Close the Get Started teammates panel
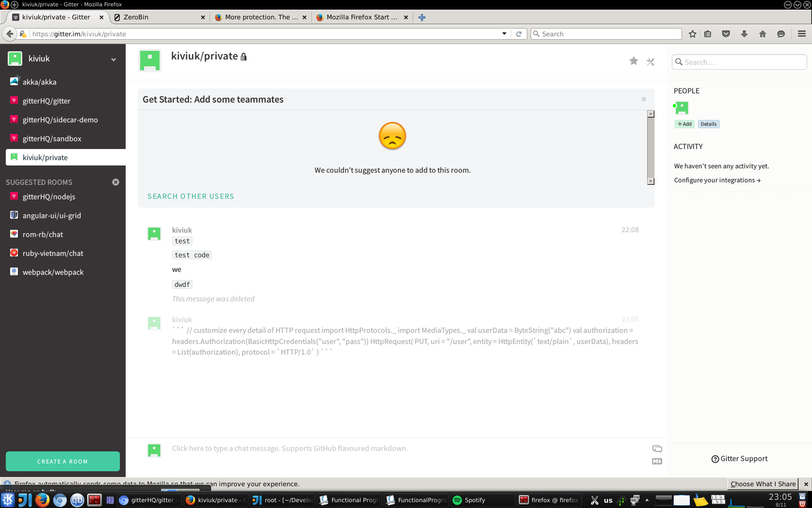 [x=644, y=99]
